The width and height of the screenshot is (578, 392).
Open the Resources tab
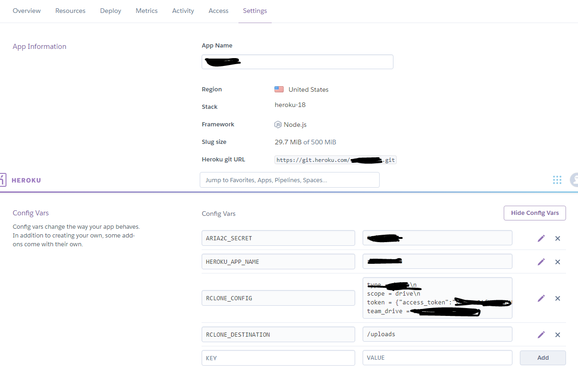[x=70, y=11]
